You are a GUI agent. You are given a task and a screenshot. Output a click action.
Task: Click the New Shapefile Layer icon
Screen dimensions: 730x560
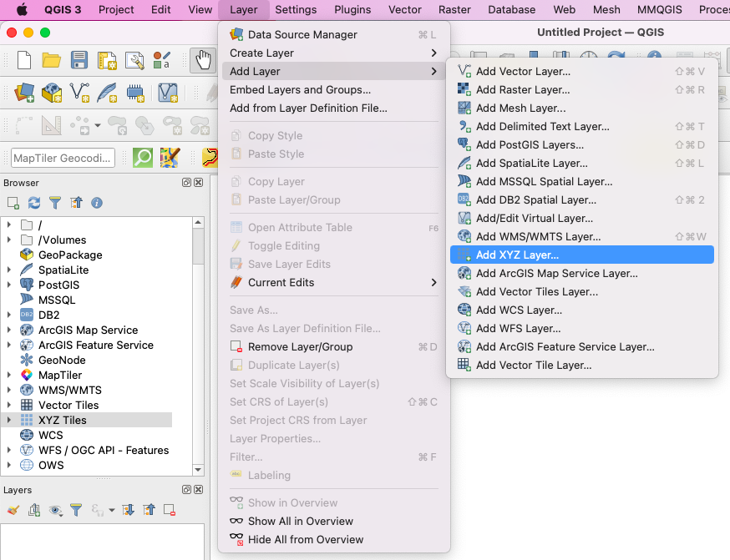pyautogui.click(x=79, y=92)
